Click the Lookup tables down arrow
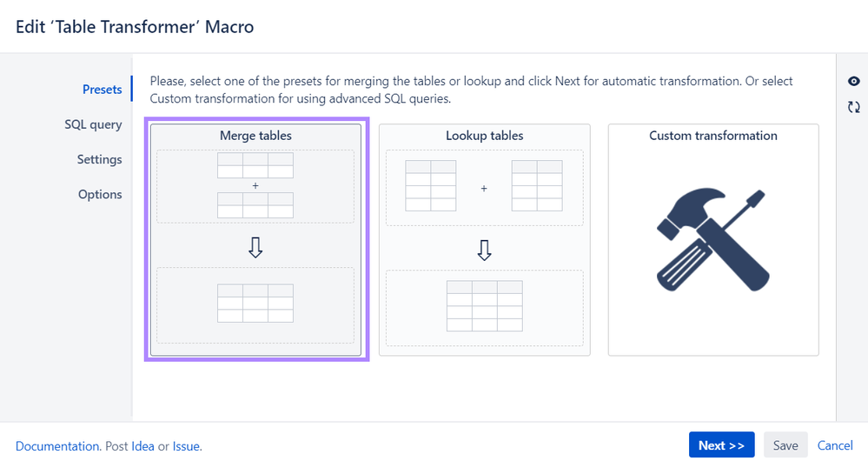The width and height of the screenshot is (868, 461). 484,250
